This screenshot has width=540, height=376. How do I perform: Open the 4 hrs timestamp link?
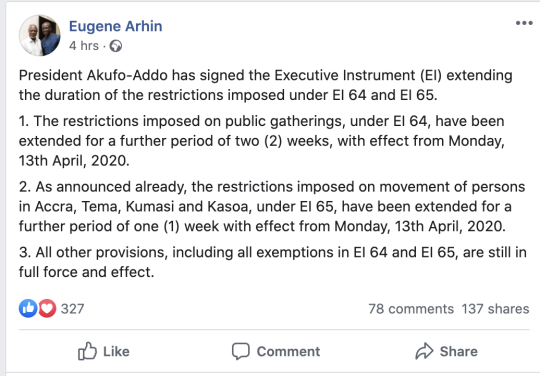84,46
